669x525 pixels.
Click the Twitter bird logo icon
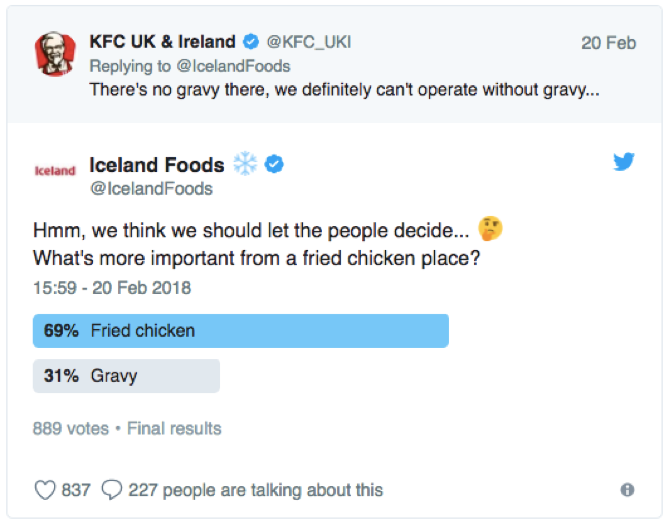pyautogui.click(x=624, y=162)
